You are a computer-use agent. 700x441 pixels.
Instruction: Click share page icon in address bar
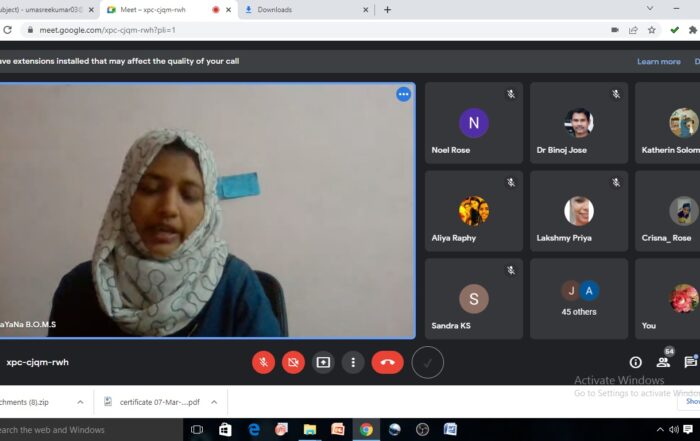(x=633, y=30)
